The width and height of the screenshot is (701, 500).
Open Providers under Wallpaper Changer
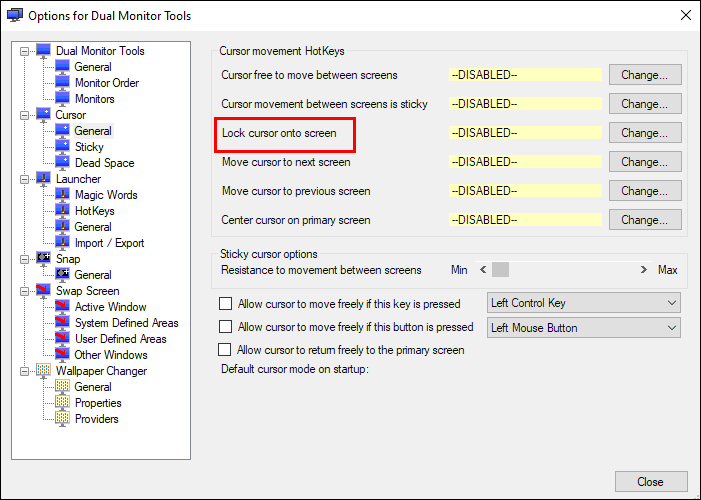pos(97,419)
